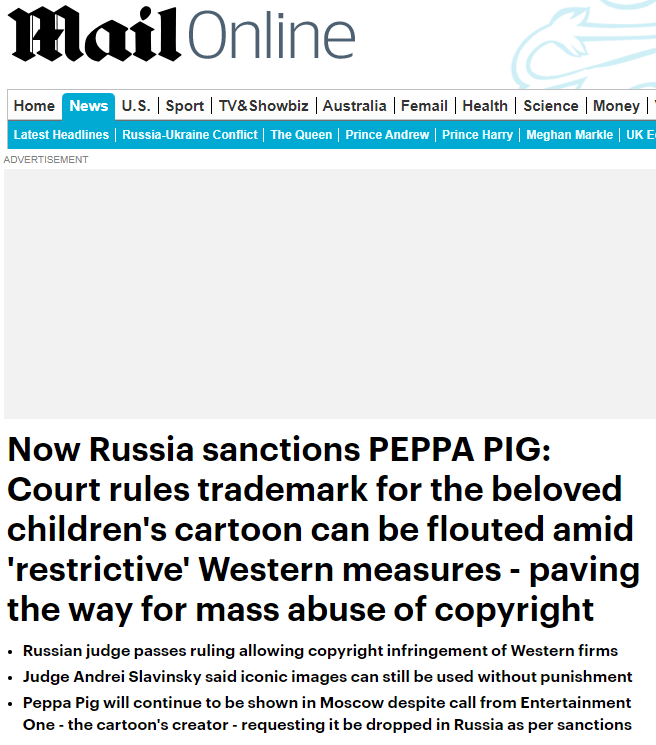This screenshot has height=745, width=656.
Task: Select the News tab
Action: click(x=89, y=106)
